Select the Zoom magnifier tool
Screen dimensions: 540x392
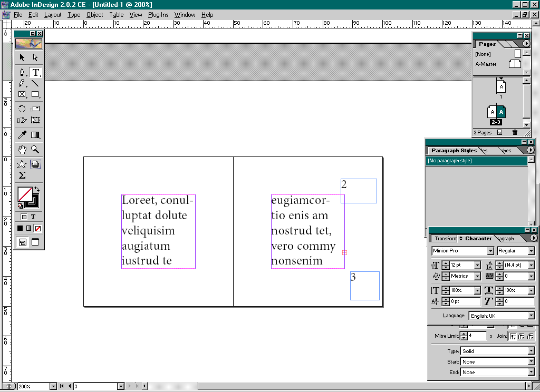pyautogui.click(x=35, y=149)
